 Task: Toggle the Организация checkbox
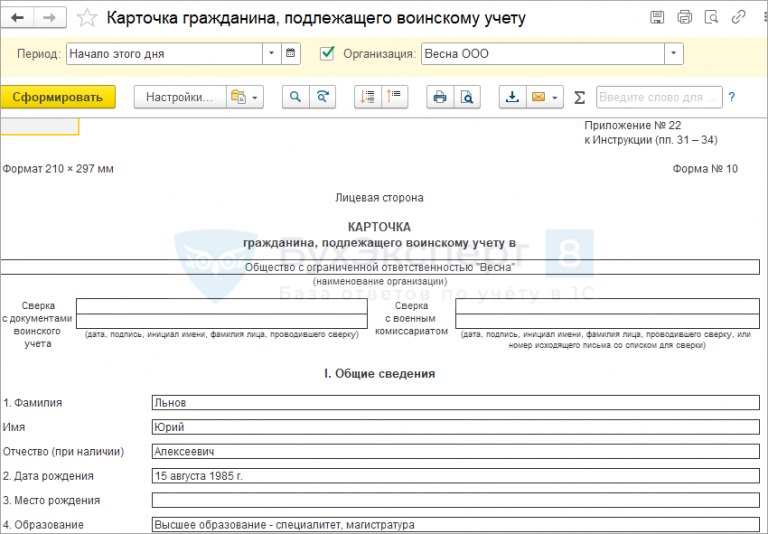click(x=327, y=54)
